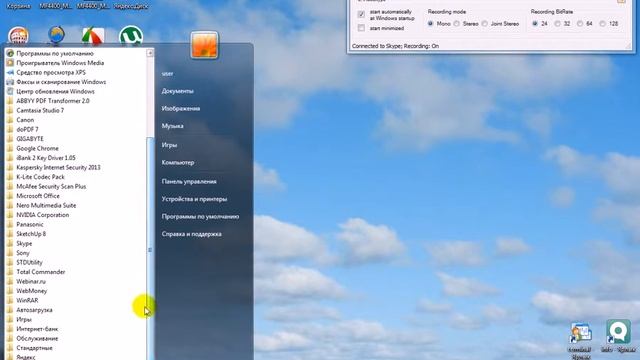This screenshot has width=640, height=360.
Task: Open the Webinar.ru folder
Action: point(26,281)
